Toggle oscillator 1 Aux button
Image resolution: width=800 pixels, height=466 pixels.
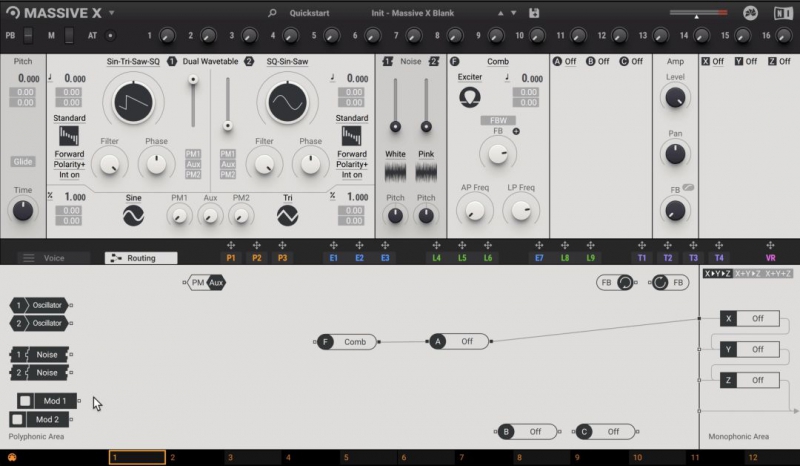coord(193,164)
